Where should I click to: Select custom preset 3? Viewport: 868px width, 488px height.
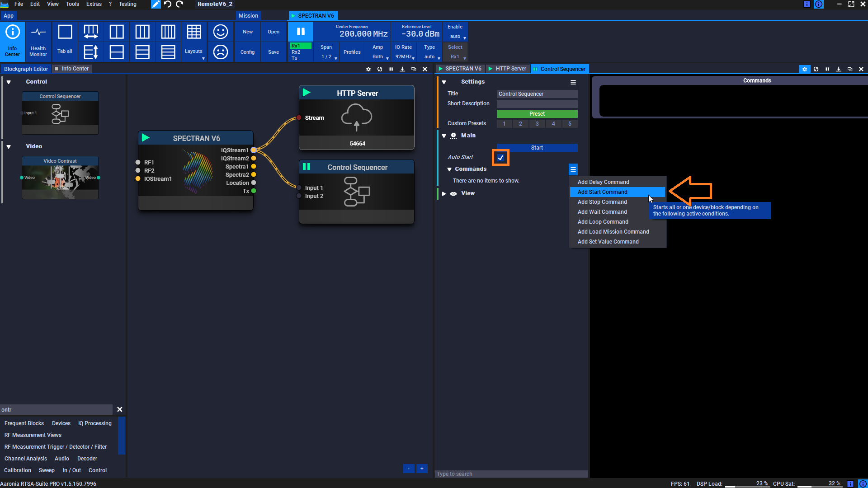tap(537, 124)
